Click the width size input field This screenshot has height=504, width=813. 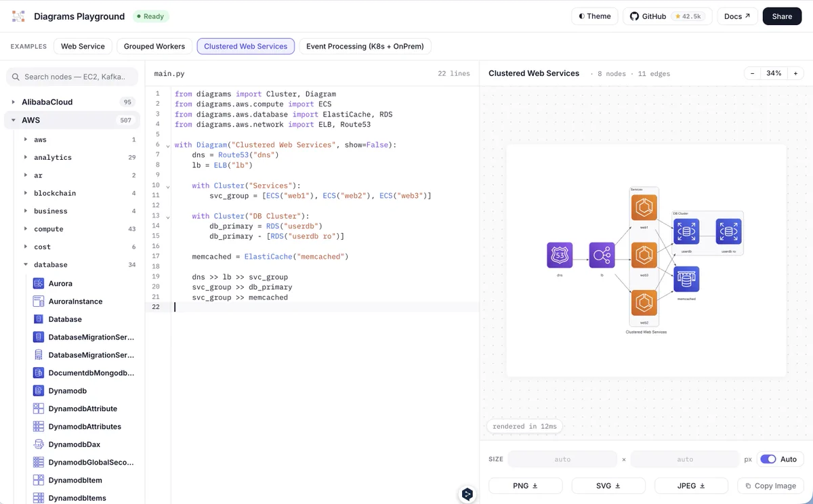click(562, 459)
